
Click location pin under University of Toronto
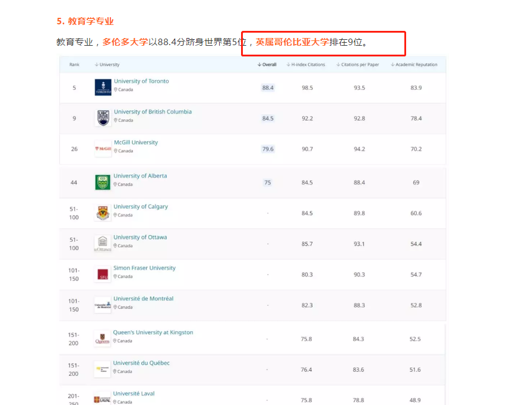pos(116,90)
